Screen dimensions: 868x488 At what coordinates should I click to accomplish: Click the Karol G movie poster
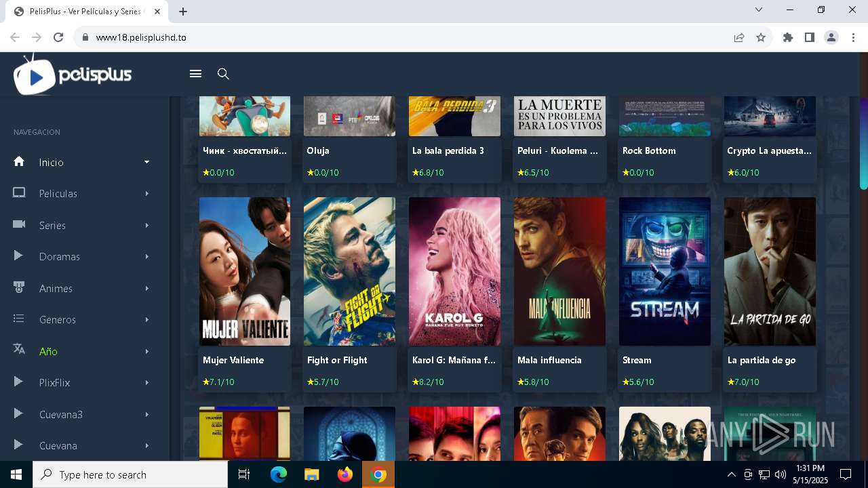coord(454,271)
